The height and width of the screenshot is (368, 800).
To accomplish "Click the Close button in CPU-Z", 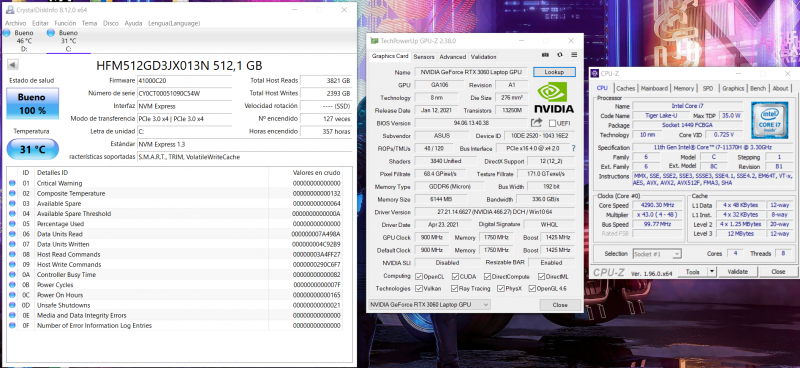I will 778,272.
